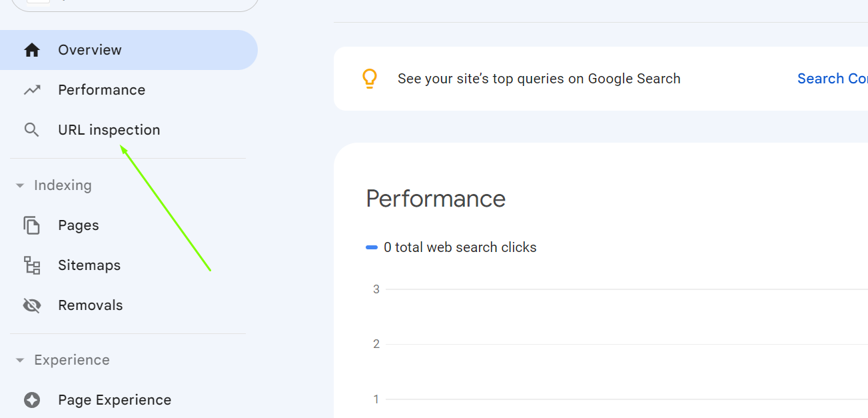
Task: Click the total web search clicks legend
Action: 460,247
